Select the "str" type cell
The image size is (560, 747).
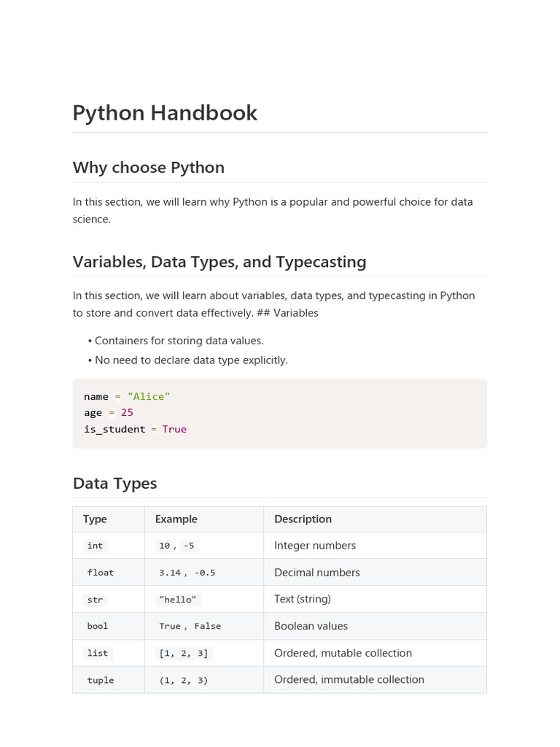pyautogui.click(x=109, y=600)
